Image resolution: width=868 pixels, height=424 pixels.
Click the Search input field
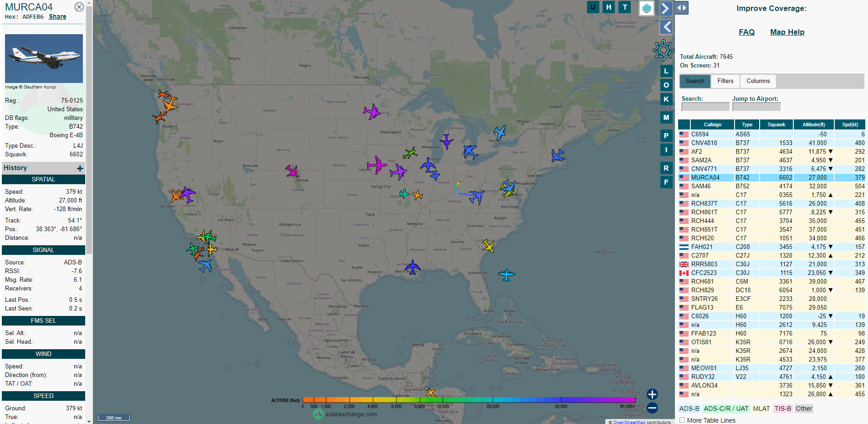coord(705,107)
